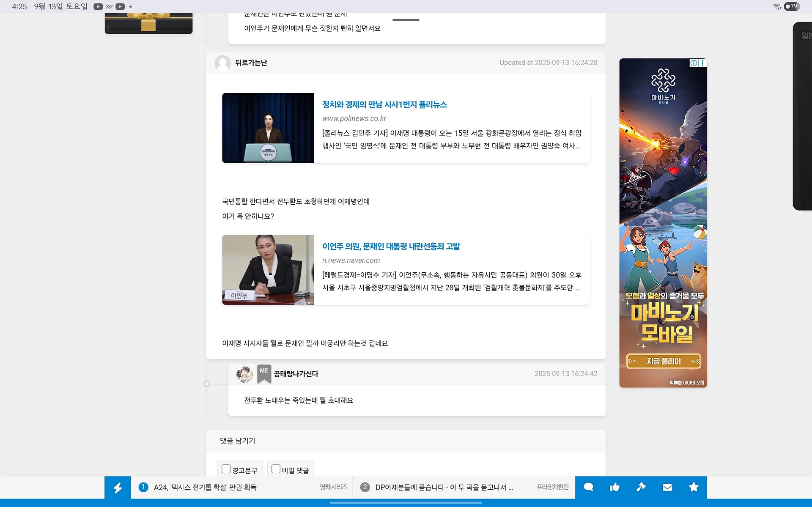Image resolution: width=812 pixels, height=507 pixels.
Task: Click username 뒤로가는난
Action: 251,63
